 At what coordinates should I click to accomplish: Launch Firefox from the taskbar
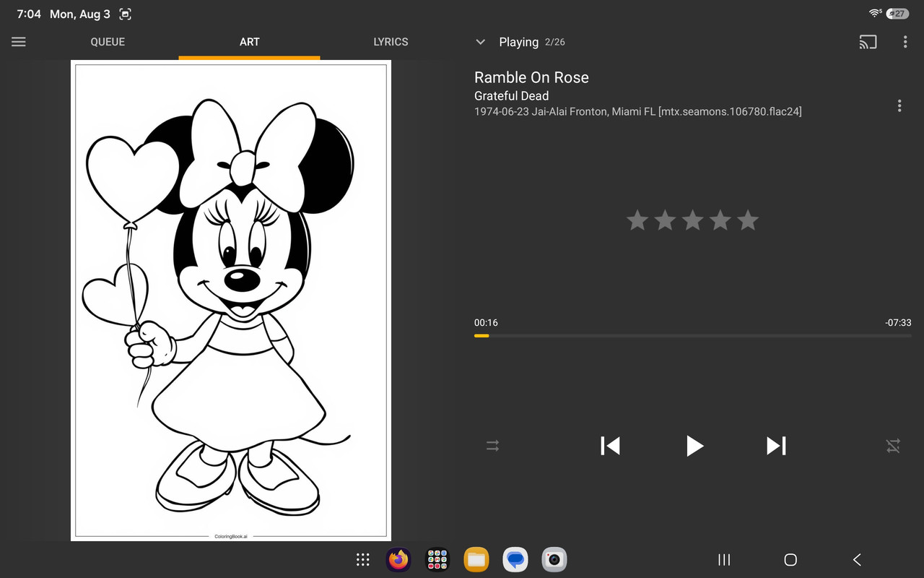click(398, 559)
